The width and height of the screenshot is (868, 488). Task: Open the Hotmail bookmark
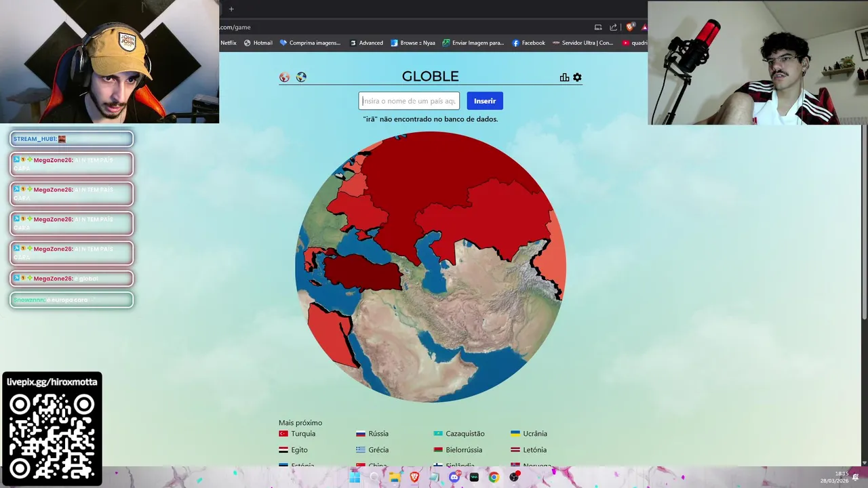click(x=258, y=43)
